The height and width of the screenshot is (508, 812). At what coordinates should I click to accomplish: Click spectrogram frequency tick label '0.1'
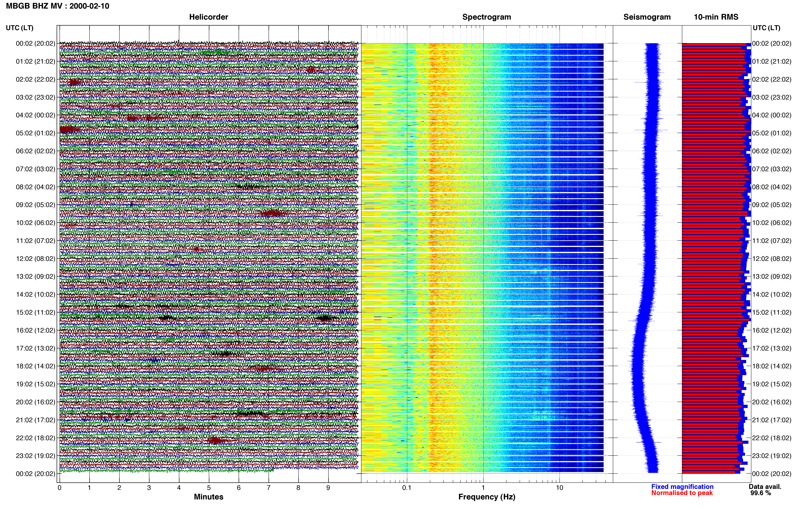(x=407, y=488)
